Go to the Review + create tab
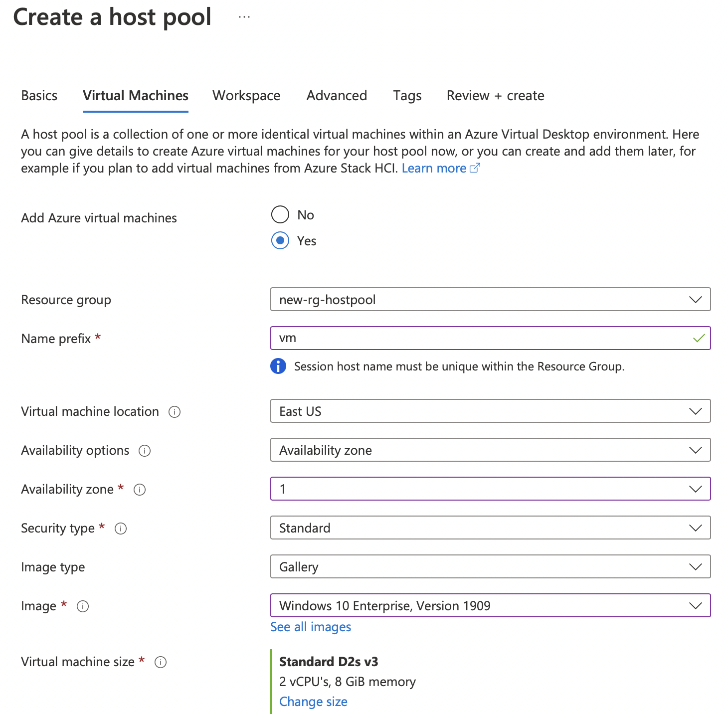Viewport: 728px width, 714px height. pos(495,96)
